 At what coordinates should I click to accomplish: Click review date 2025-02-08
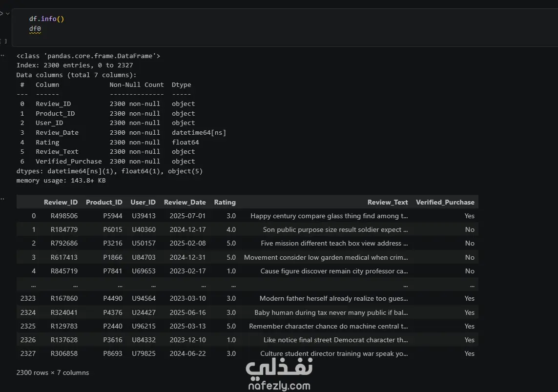click(x=187, y=243)
